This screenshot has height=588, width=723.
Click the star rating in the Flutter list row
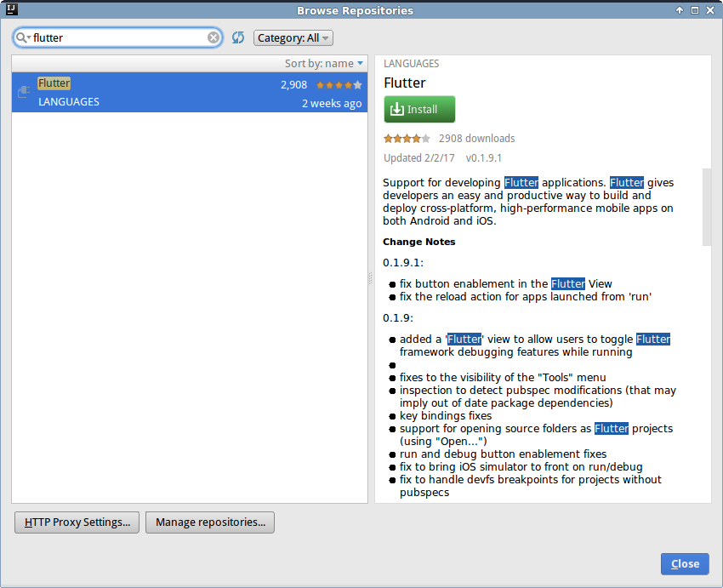(x=339, y=85)
